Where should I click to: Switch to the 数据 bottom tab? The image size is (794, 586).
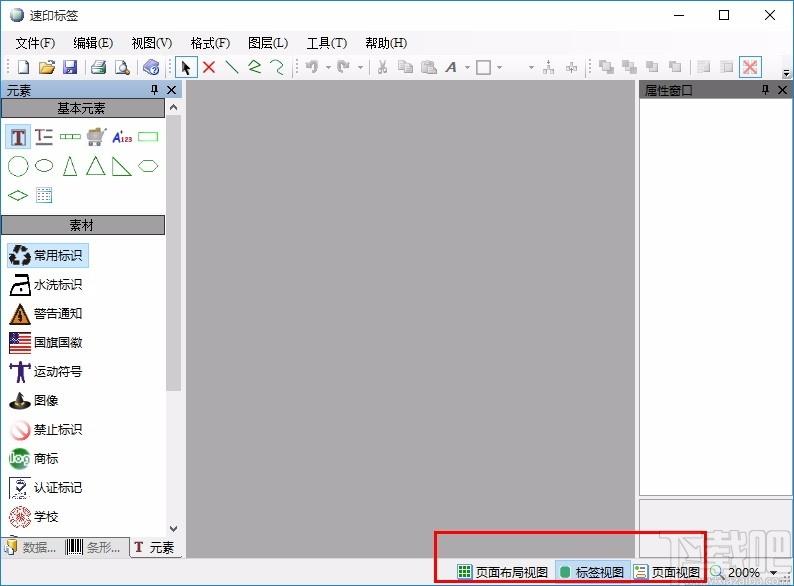31,548
